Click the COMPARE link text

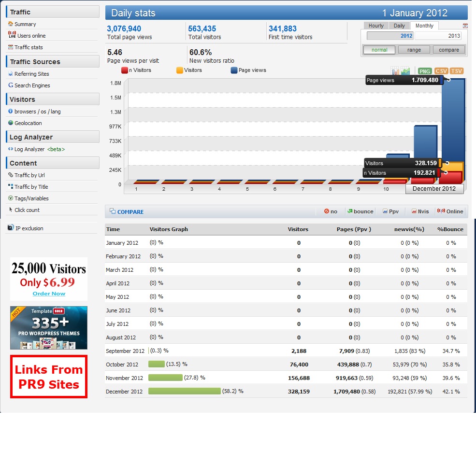(x=130, y=211)
